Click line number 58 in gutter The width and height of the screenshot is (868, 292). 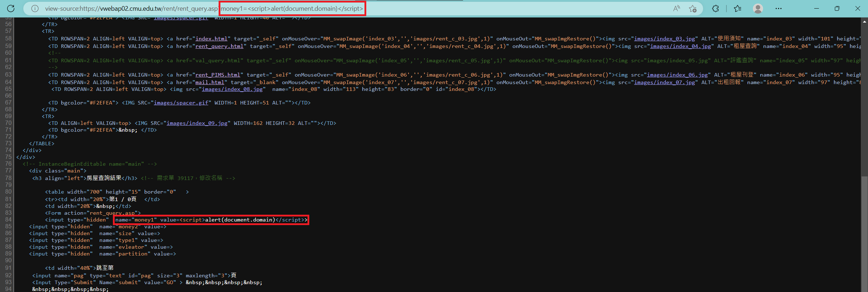(x=8, y=39)
